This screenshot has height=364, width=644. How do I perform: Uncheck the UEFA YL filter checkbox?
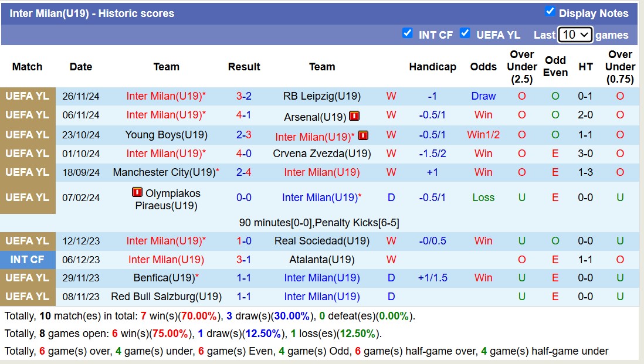[465, 33]
